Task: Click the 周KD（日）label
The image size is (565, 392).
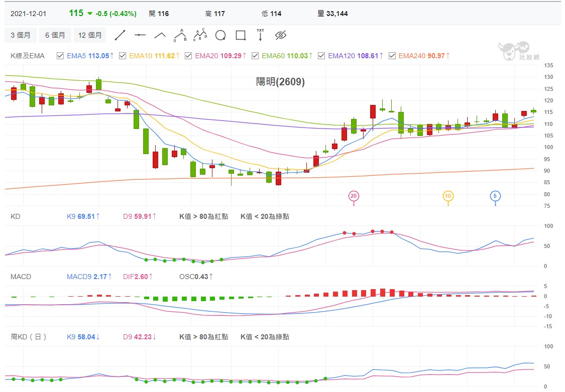Action: (x=29, y=337)
